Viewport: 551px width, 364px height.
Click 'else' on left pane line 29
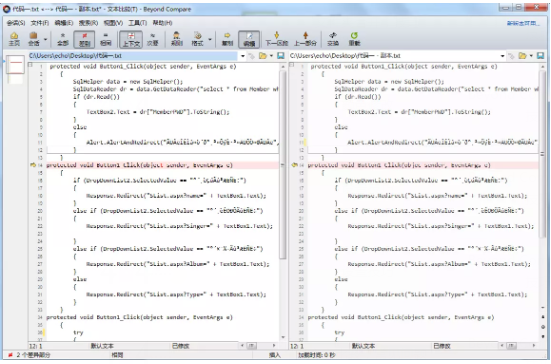(80, 279)
